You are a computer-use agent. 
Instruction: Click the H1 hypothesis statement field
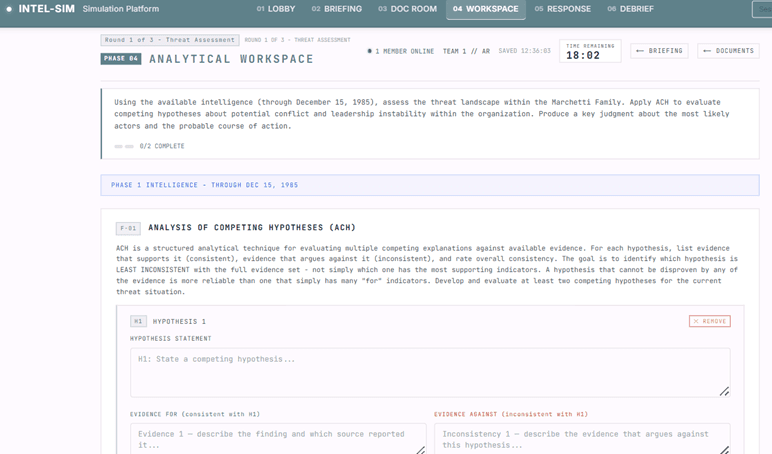[430, 372]
